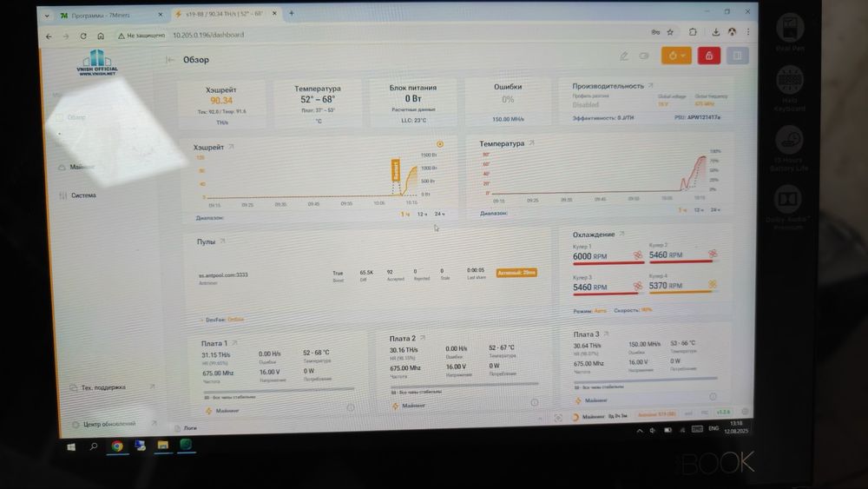868x489 pixels.
Task: Open orange power button dropdown
Action: pyautogui.click(x=676, y=56)
